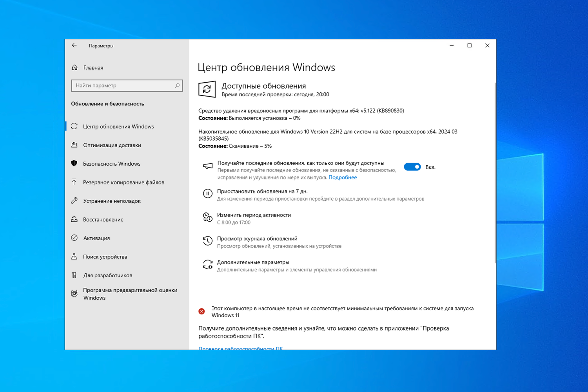Click Просмотр обновлений, установленных на устройстве text

tap(279, 246)
